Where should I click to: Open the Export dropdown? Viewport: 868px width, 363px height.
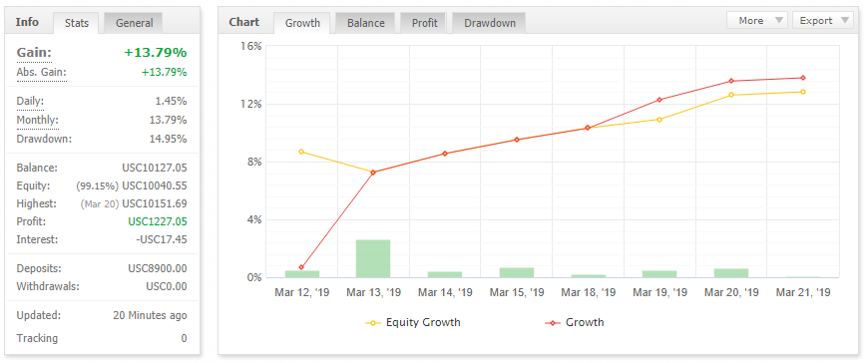click(x=823, y=21)
